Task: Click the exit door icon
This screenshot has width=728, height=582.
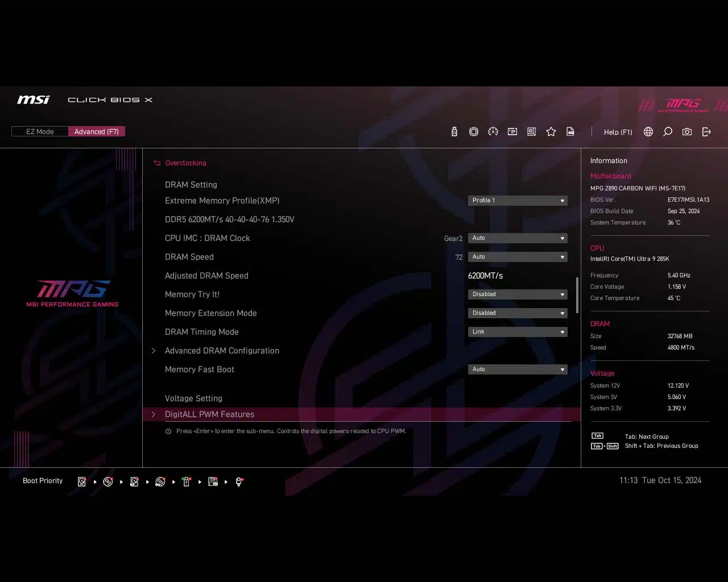Action: (x=706, y=132)
